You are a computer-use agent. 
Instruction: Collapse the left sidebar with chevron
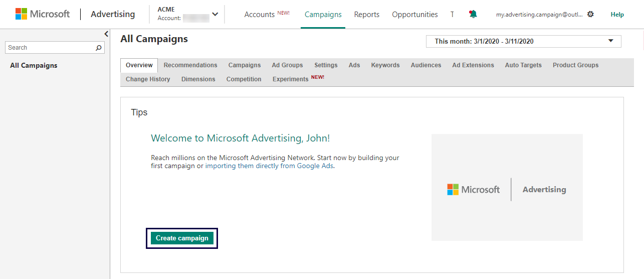(x=106, y=34)
